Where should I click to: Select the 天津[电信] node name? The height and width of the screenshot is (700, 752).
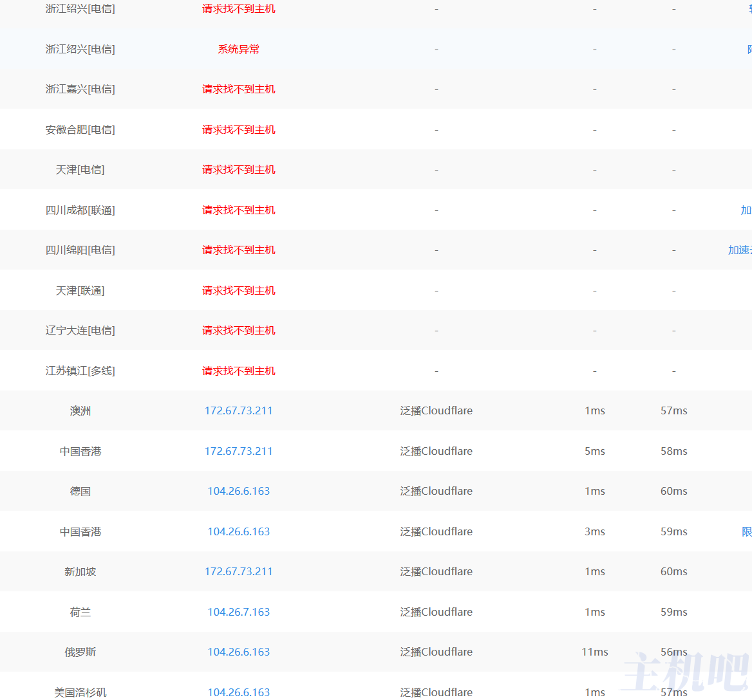click(80, 170)
